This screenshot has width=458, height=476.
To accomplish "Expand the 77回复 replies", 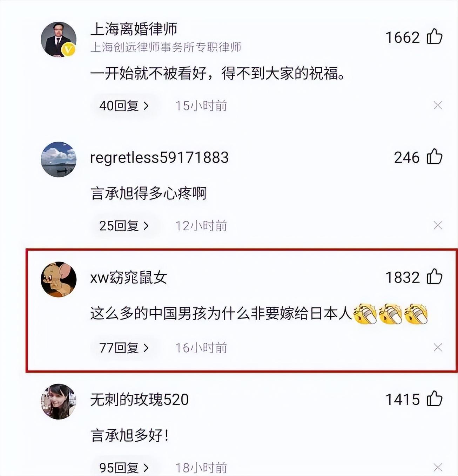I will click(x=124, y=348).
